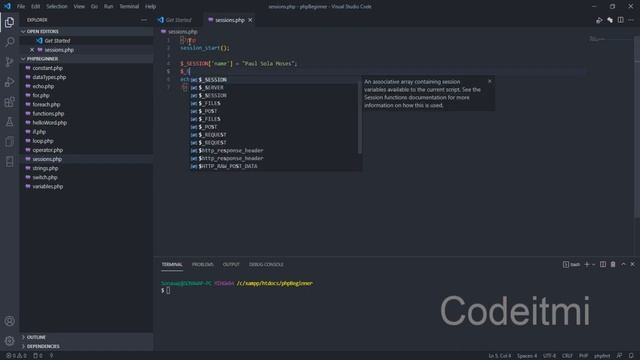
Task: Open the Explorer view in the activity bar
Action: tap(9, 22)
